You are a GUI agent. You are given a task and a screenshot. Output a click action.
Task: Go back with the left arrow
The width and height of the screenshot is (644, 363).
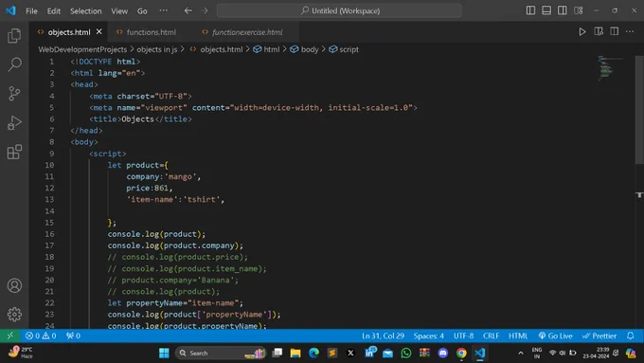pos(188,10)
